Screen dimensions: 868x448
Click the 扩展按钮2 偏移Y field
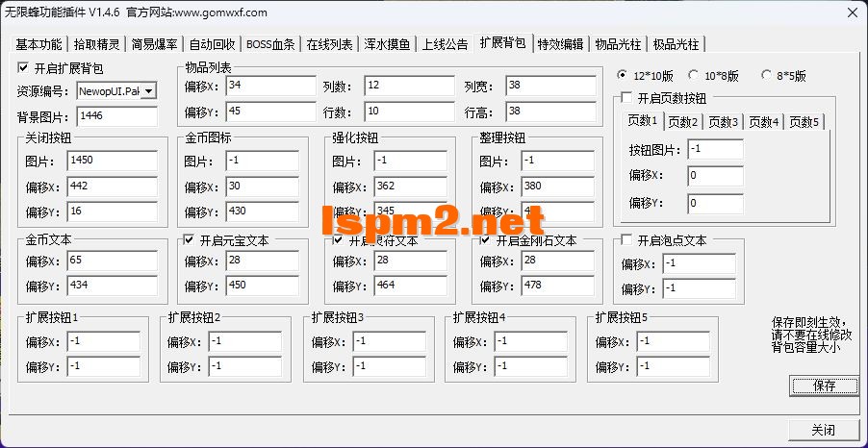(245, 366)
